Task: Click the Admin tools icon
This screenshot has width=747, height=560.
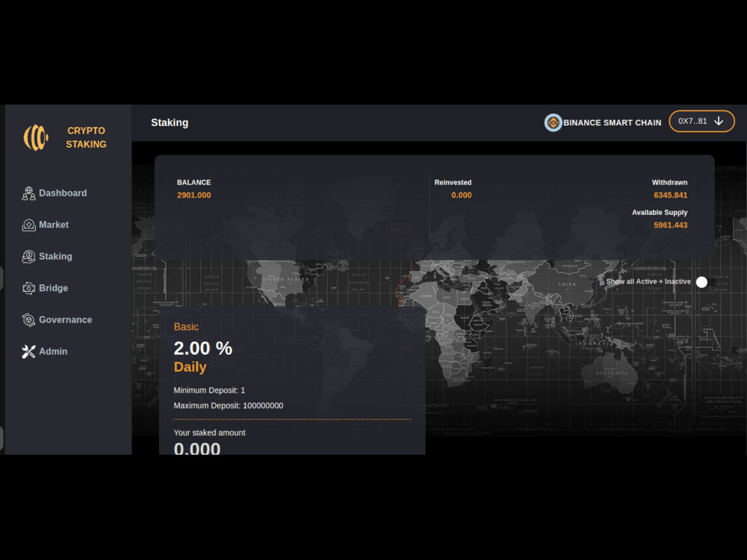Action: point(28,352)
